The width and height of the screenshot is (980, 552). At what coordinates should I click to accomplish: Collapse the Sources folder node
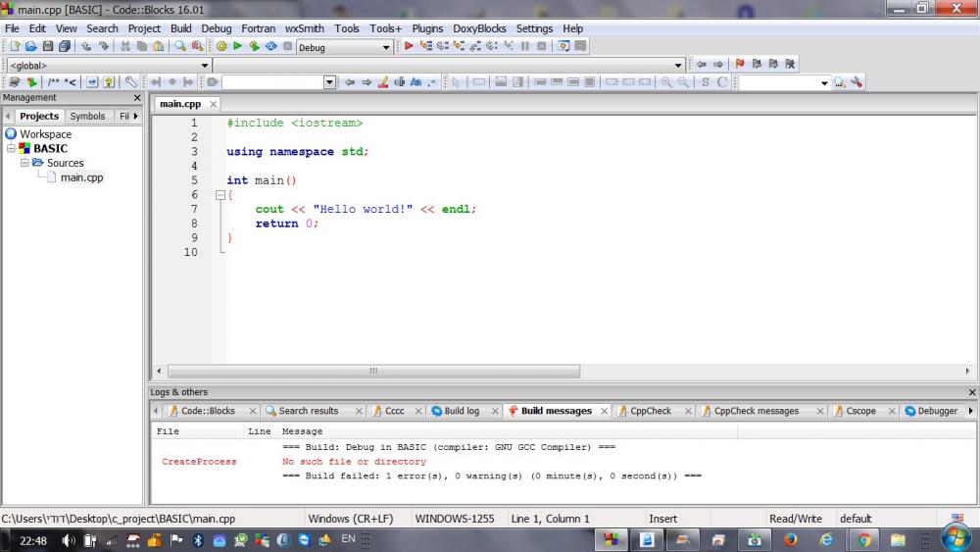(x=24, y=163)
